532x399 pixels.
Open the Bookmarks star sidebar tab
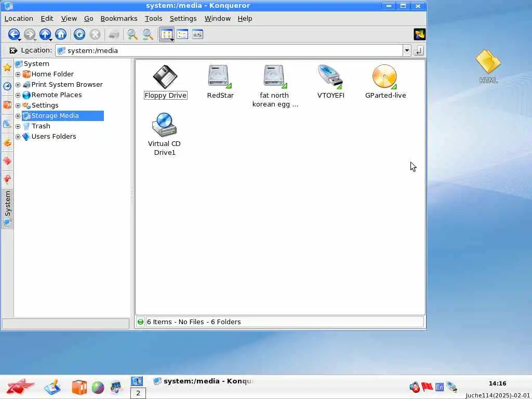pos(7,68)
